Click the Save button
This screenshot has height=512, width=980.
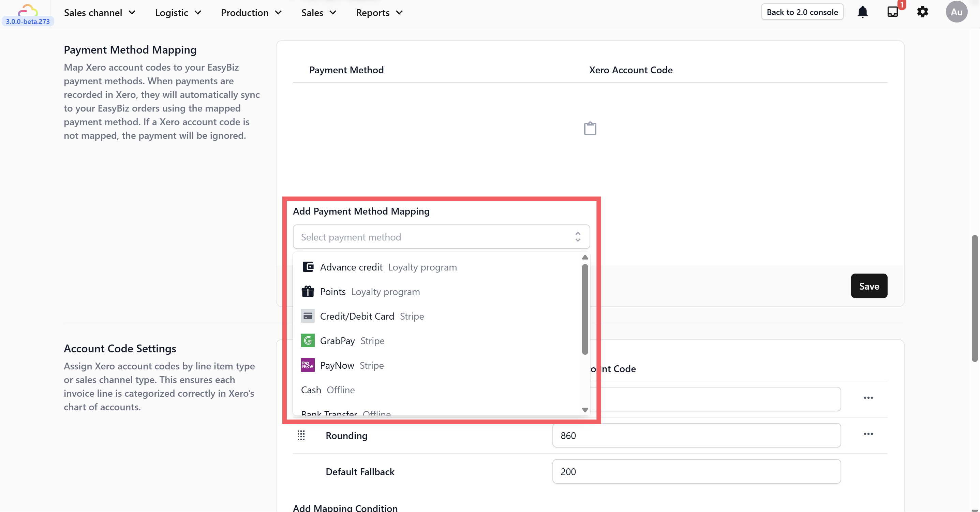click(x=868, y=286)
